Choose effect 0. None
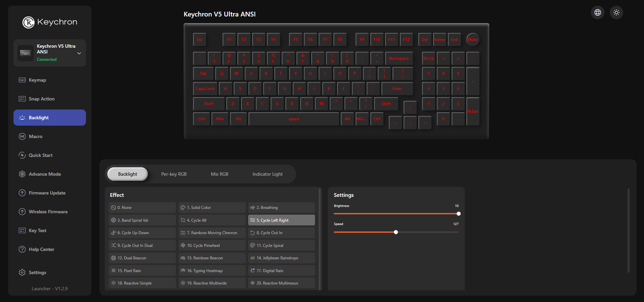 pyautogui.click(x=142, y=208)
